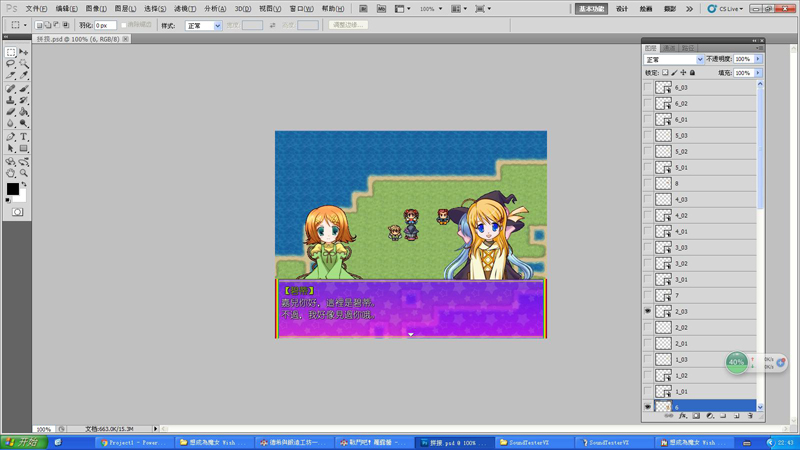Swap foreground and background colors
This screenshot has height=450, width=800.
24,184
